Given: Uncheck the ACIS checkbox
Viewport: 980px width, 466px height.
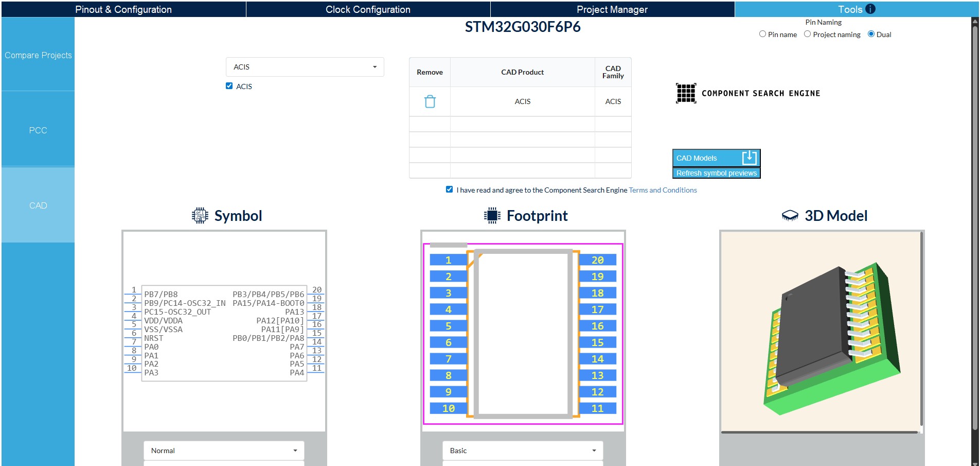Looking at the screenshot, I should tap(229, 86).
